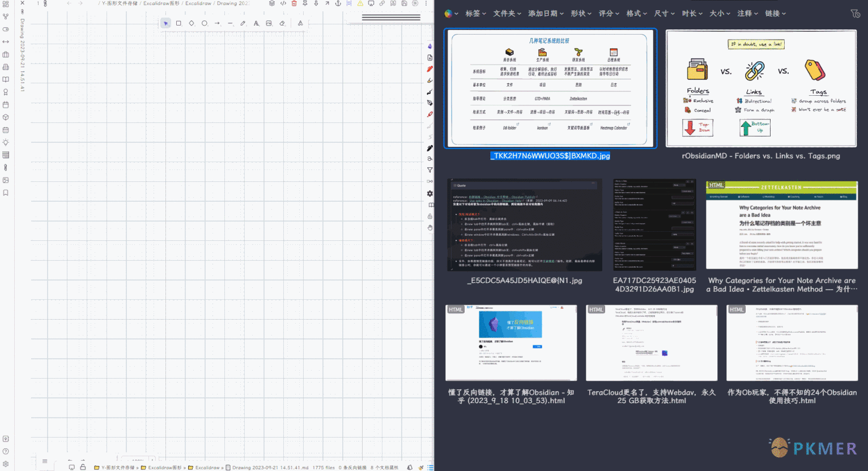Image resolution: width=868 pixels, height=471 pixels.
Task: Open the 链接 dropdown filter
Action: tap(775, 13)
